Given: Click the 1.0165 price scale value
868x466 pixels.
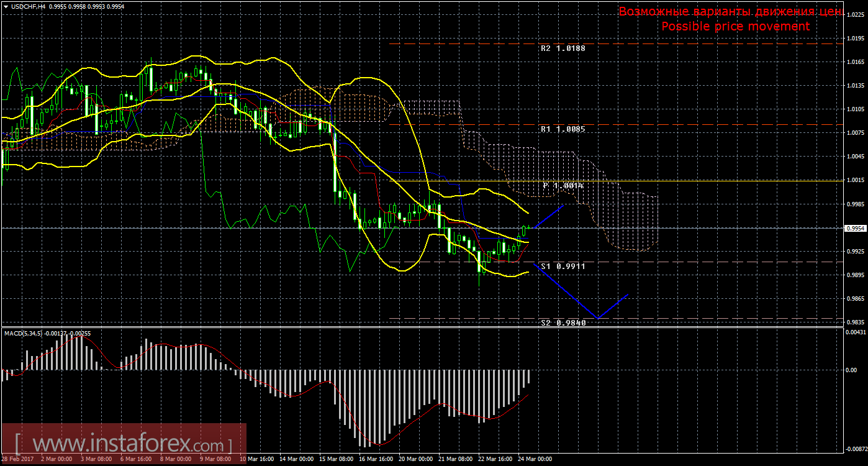Looking at the screenshot, I should [855, 62].
